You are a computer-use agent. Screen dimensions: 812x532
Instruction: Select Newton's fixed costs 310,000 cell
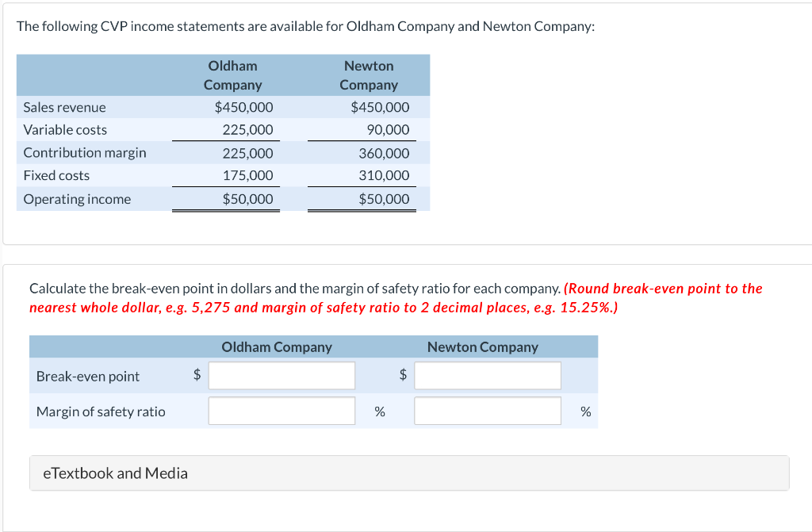coord(384,175)
